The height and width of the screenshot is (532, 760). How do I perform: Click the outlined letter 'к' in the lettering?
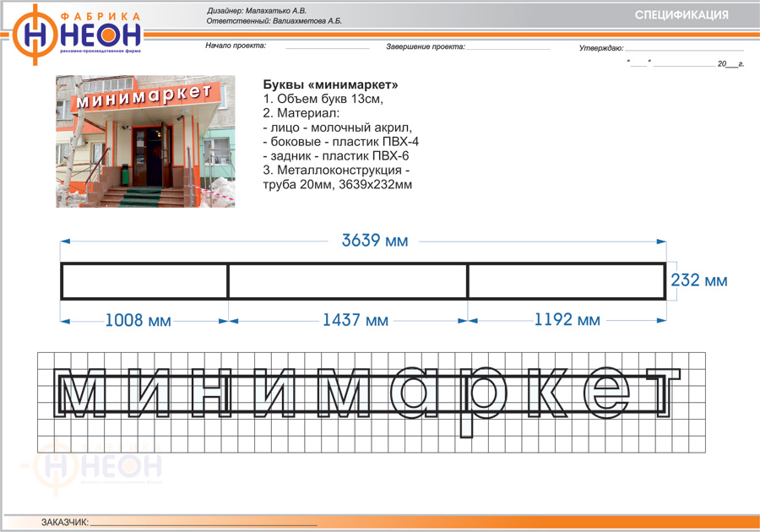549,393
